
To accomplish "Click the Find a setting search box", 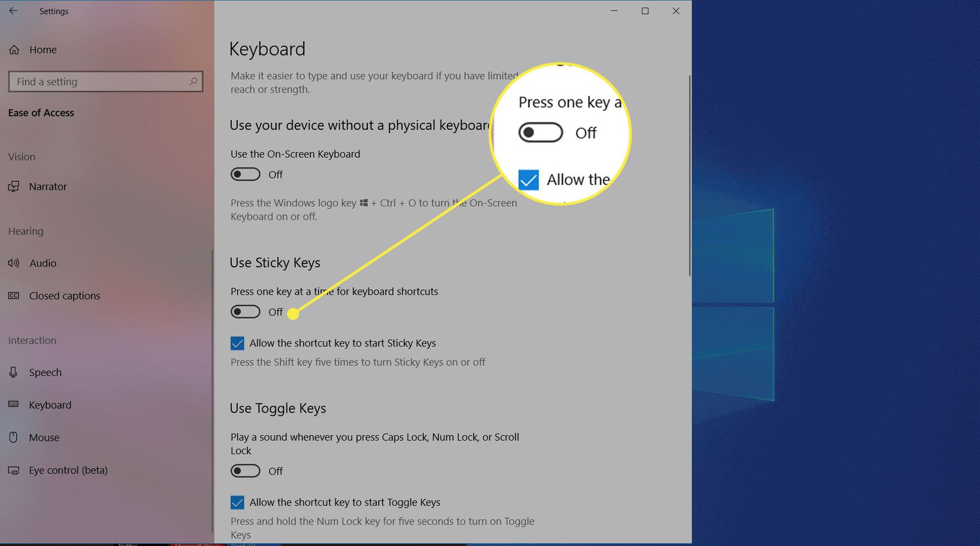I will pos(98,82).
